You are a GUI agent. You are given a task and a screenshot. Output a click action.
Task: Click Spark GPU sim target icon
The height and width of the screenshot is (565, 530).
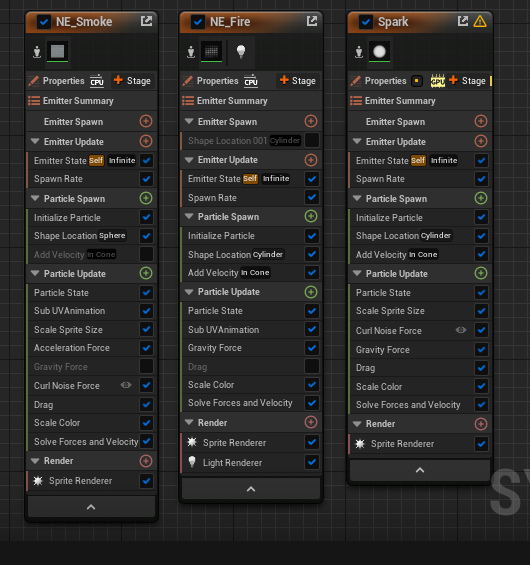coord(438,81)
